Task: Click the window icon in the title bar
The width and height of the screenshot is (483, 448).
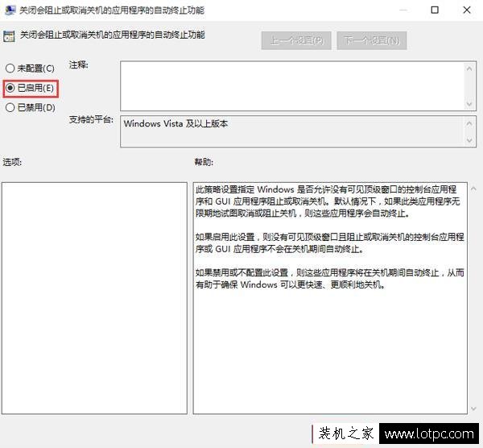Action: [x=10, y=10]
